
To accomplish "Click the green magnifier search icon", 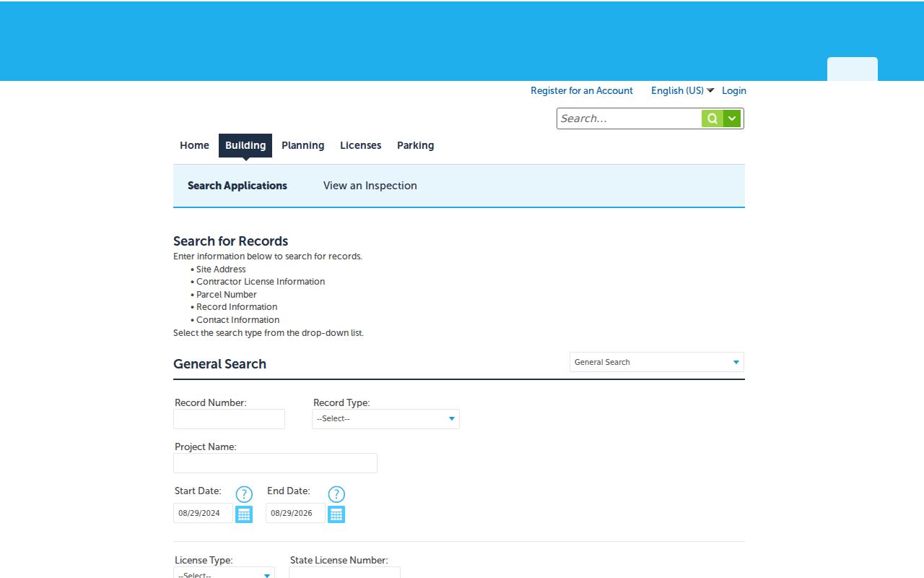I will point(712,118).
